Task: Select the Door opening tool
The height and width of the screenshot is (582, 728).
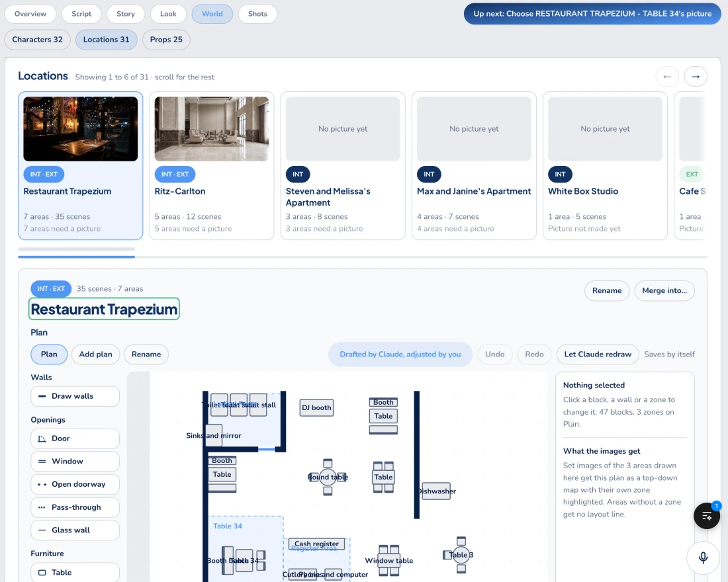Action: pyautogui.click(x=75, y=438)
